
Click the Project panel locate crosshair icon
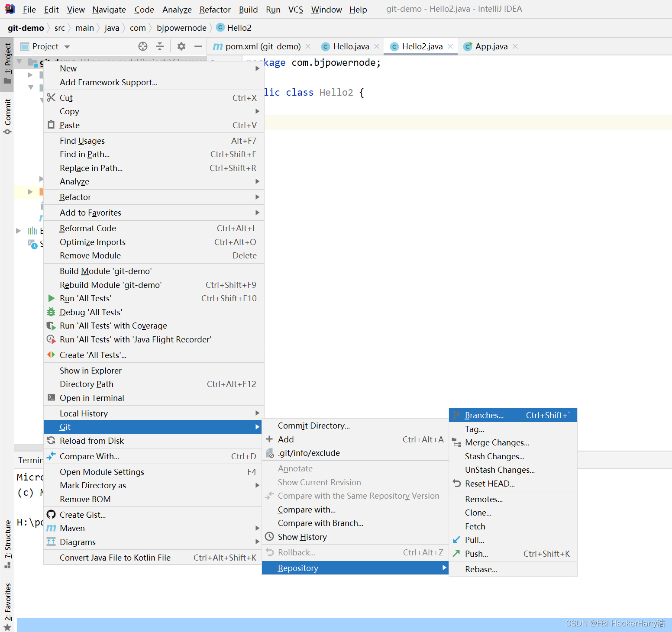[x=143, y=46]
